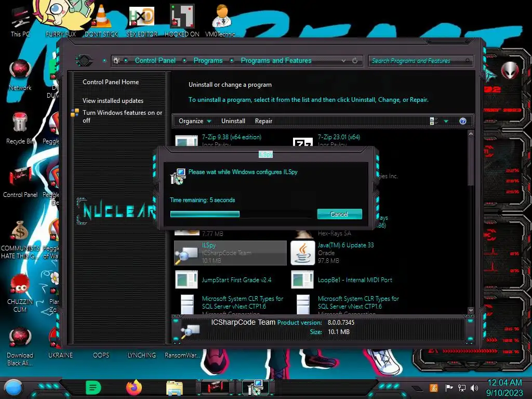Open COMMUNISTS HATE THIS money bag icon
Viewport: 532px width, 399px height.
(20, 240)
